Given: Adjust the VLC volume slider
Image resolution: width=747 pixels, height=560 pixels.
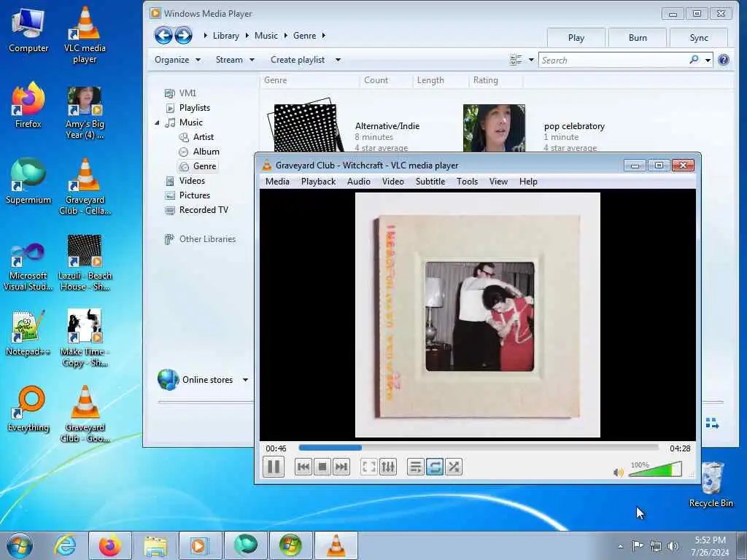Looking at the screenshot, I should coord(655,470).
